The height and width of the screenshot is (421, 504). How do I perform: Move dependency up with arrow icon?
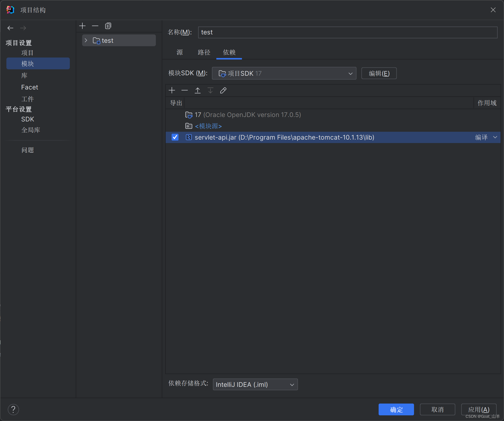[197, 90]
